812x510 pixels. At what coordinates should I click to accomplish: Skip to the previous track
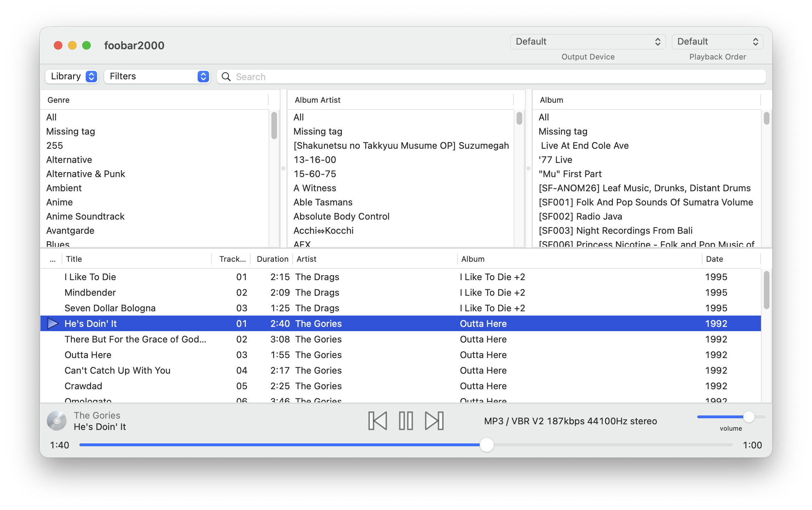(x=378, y=421)
